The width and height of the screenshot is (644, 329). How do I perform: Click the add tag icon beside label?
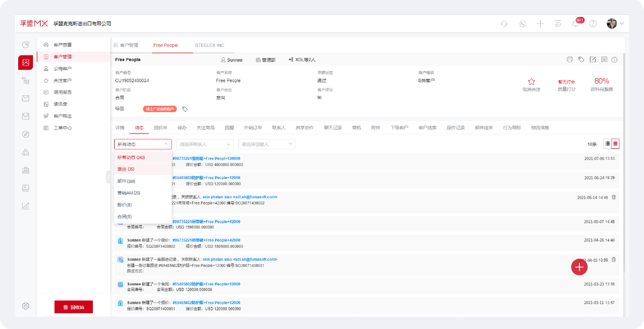(x=185, y=109)
